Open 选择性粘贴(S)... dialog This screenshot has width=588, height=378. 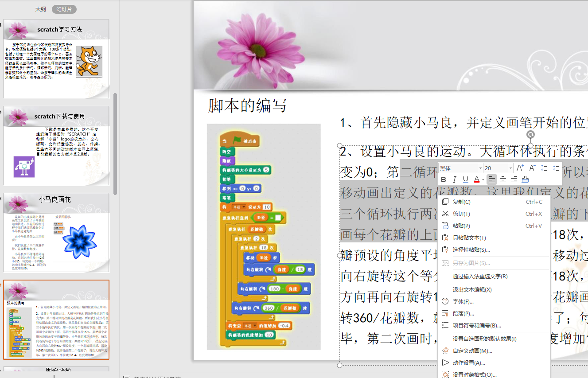click(494, 249)
